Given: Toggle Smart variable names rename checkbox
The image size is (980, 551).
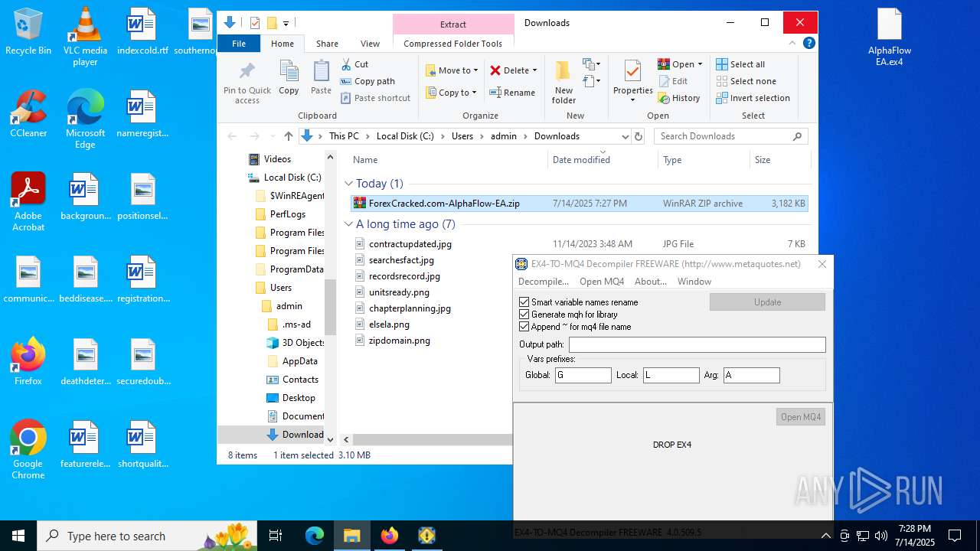Looking at the screenshot, I should 524,302.
